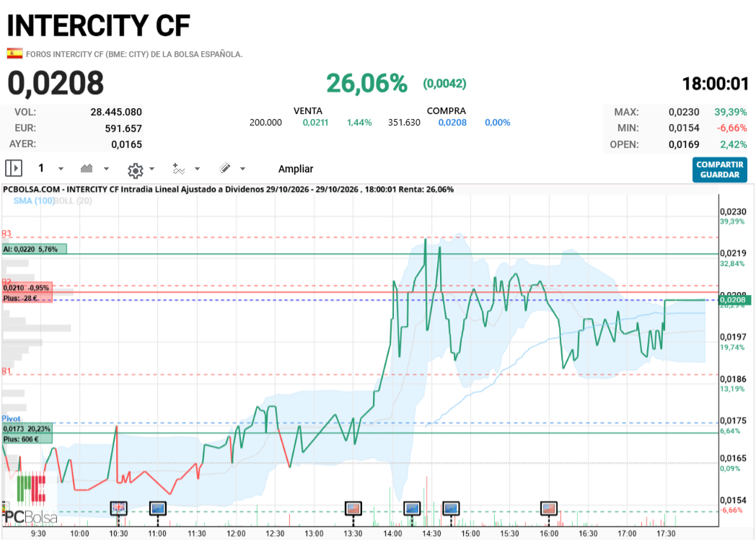Open the UK flag event at 10:30
The width and height of the screenshot is (756, 540).
pyautogui.click(x=118, y=508)
